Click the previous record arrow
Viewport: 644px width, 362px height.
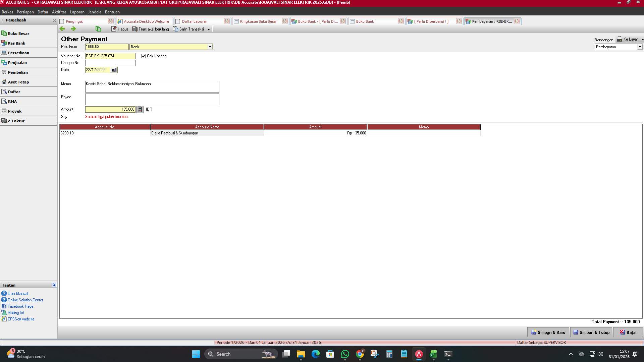click(62, 29)
